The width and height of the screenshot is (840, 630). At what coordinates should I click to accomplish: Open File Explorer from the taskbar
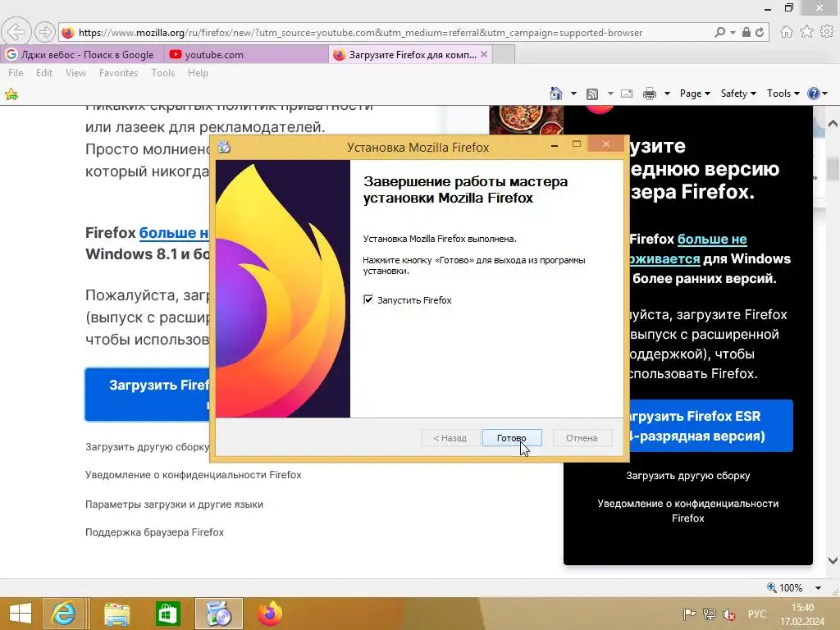click(x=116, y=614)
